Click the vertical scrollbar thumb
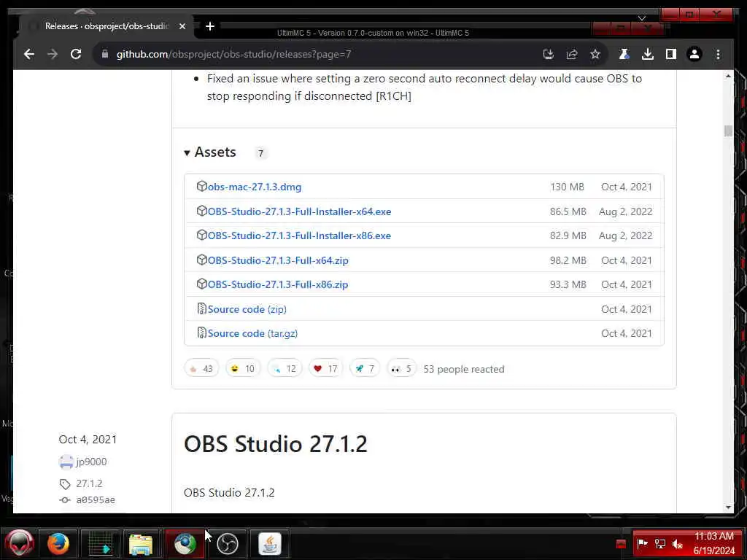Image resolution: width=747 pixels, height=560 pixels. point(728,131)
